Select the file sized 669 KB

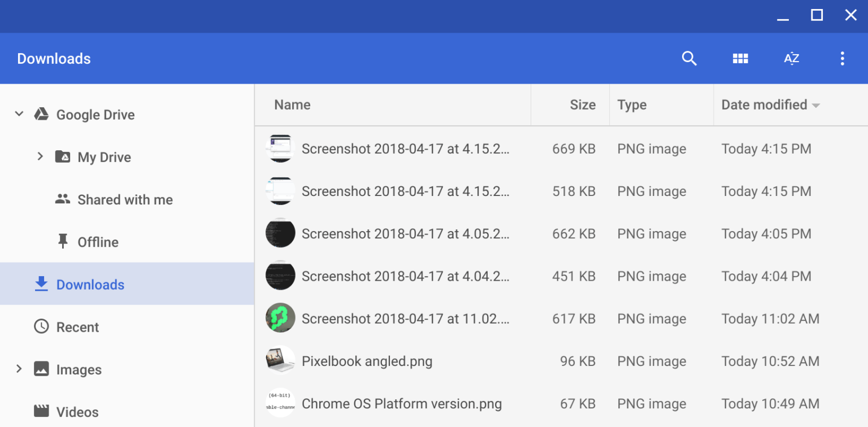[x=405, y=149]
